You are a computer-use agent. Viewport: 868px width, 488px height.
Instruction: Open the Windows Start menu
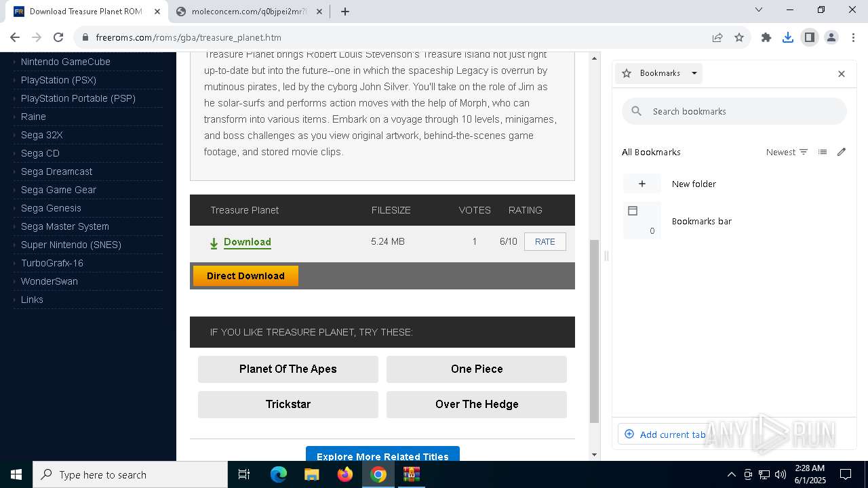pyautogui.click(x=16, y=474)
